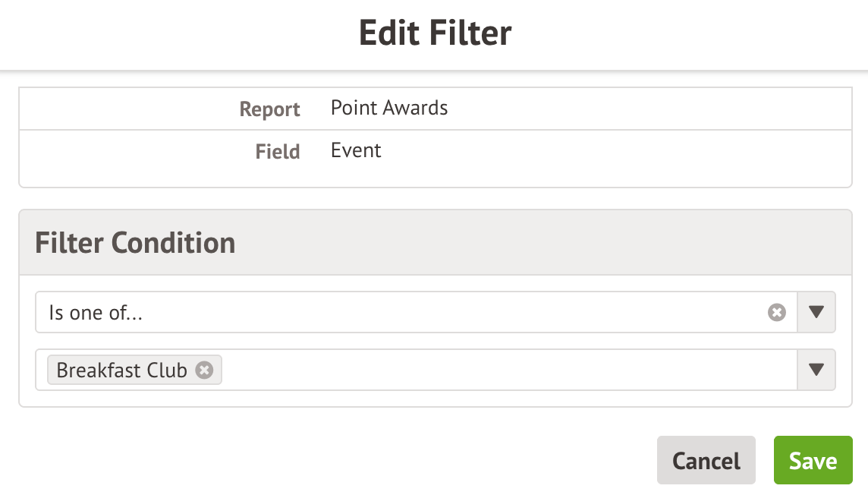Click the Filter Condition section heading
The image size is (868, 495).
click(x=135, y=243)
